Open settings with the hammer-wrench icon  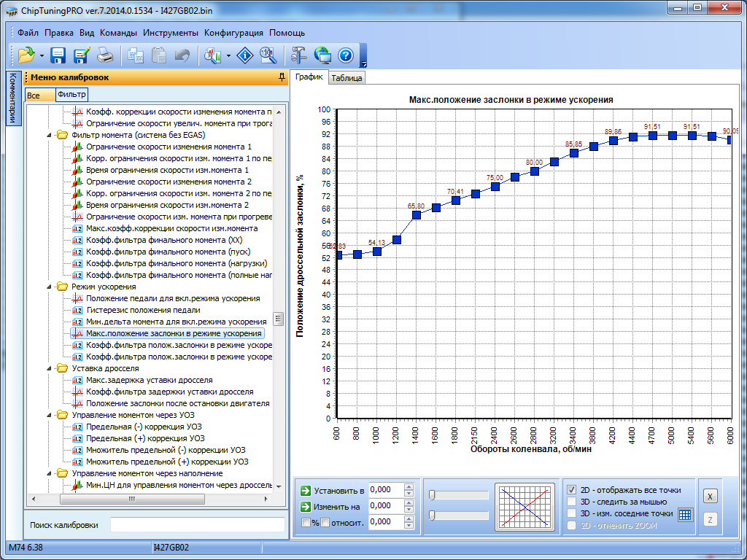click(299, 55)
